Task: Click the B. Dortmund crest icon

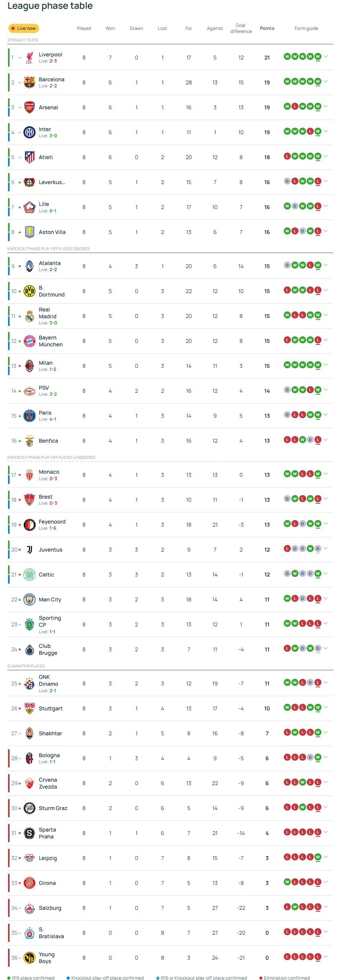Action: (29, 291)
